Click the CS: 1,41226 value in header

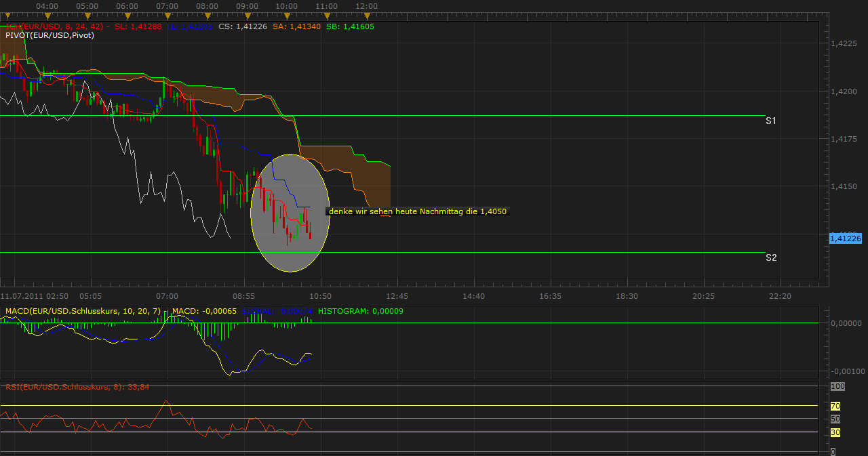click(x=244, y=26)
